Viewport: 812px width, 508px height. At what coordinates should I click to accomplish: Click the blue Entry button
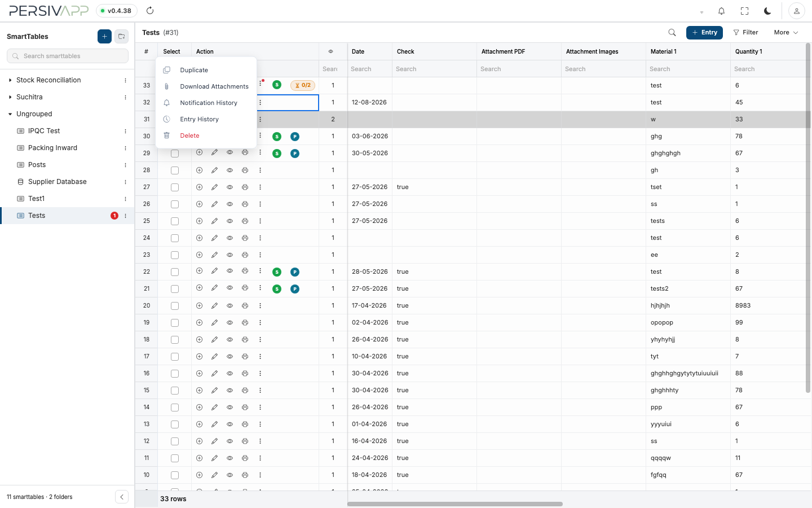(x=704, y=33)
